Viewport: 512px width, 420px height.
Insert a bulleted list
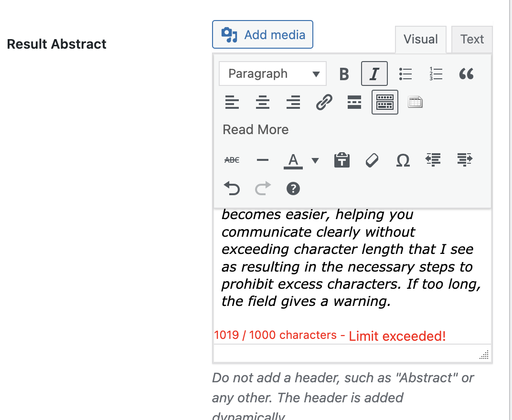[x=405, y=74]
